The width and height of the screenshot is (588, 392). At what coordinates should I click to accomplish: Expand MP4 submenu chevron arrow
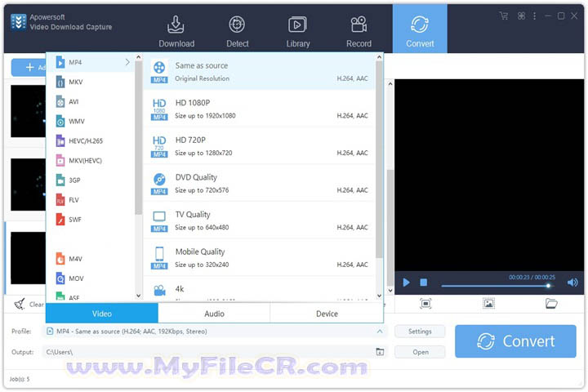coord(127,62)
